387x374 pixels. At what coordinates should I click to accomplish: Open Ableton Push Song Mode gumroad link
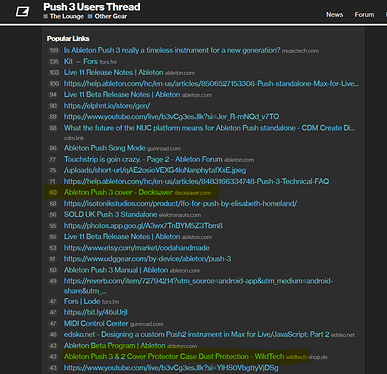tap(105, 148)
